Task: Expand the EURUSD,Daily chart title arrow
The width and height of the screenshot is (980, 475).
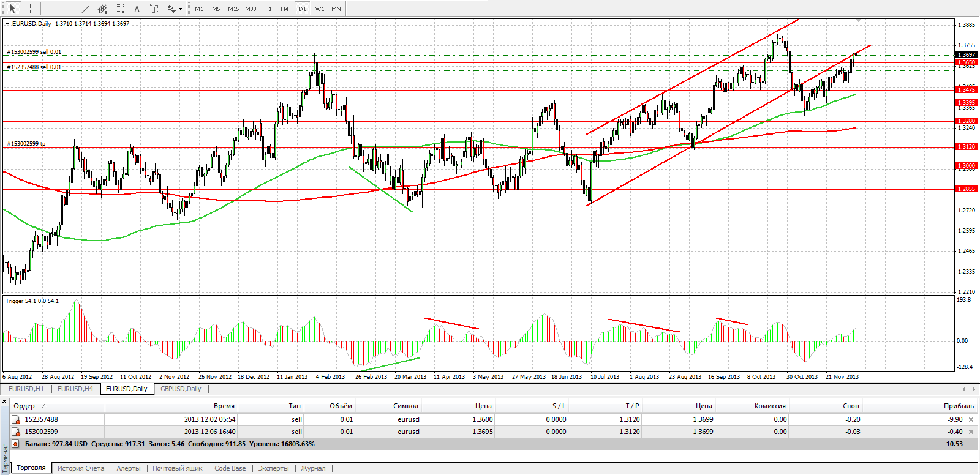Action: [7, 24]
